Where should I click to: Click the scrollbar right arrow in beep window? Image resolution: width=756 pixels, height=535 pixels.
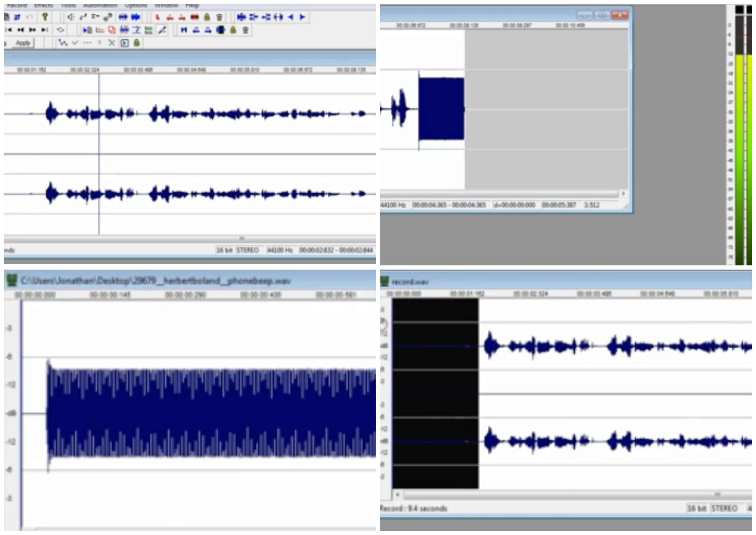click(x=623, y=194)
